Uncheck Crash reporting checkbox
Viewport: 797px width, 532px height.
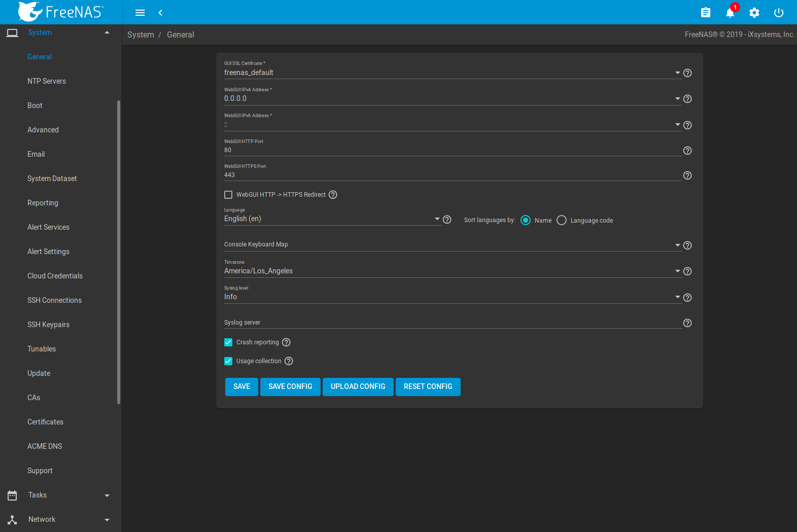point(228,342)
